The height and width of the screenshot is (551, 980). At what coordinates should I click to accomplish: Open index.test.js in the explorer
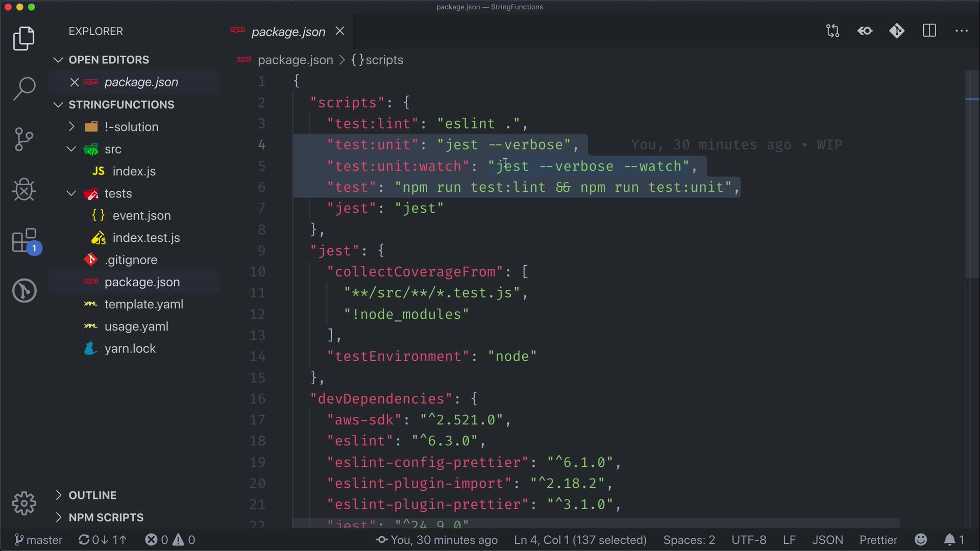[146, 238]
